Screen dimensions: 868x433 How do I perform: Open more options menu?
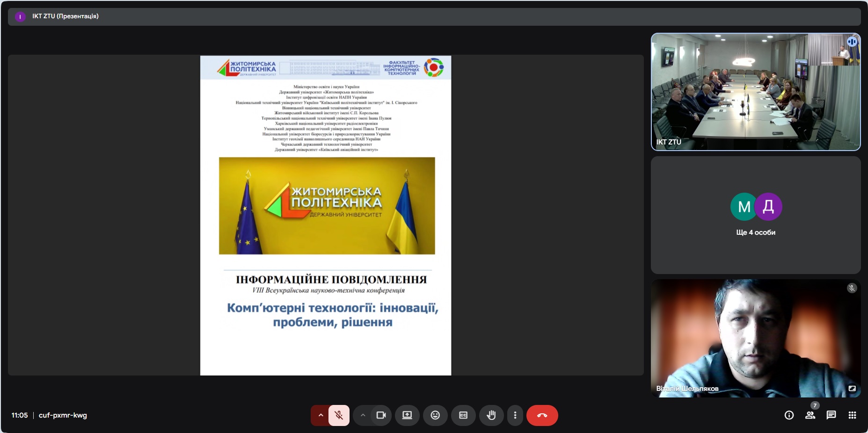coord(515,415)
